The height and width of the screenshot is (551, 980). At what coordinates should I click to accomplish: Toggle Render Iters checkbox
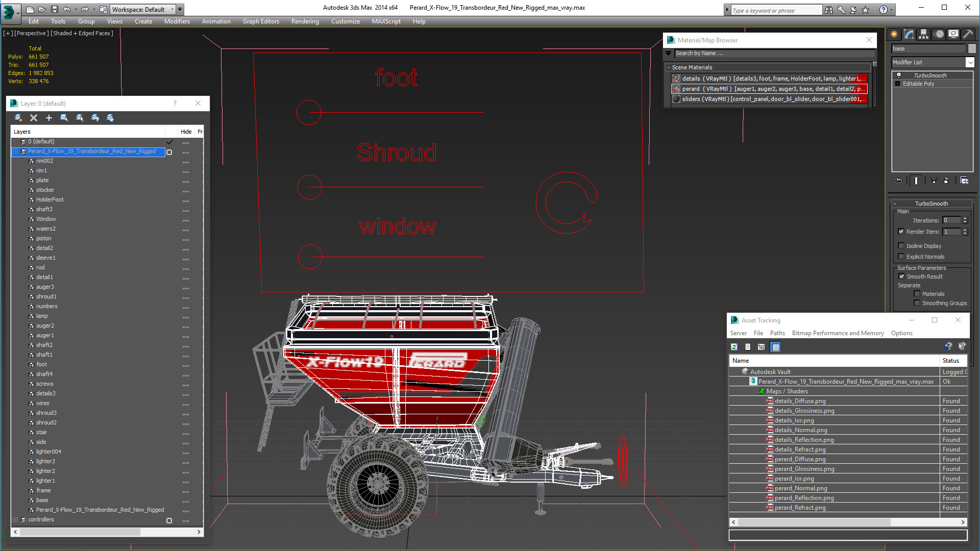901,232
